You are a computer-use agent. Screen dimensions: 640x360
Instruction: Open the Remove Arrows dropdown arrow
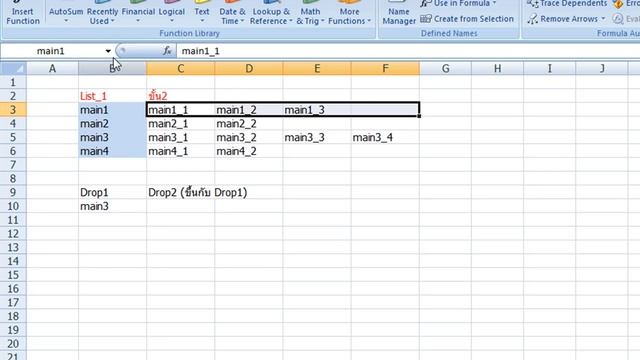[603, 19]
